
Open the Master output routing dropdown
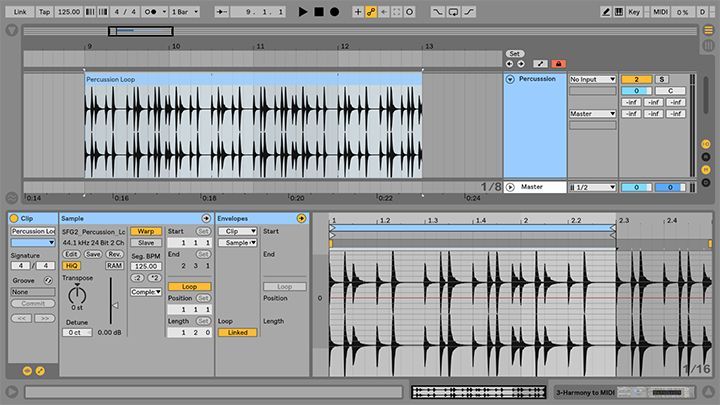pos(592,113)
